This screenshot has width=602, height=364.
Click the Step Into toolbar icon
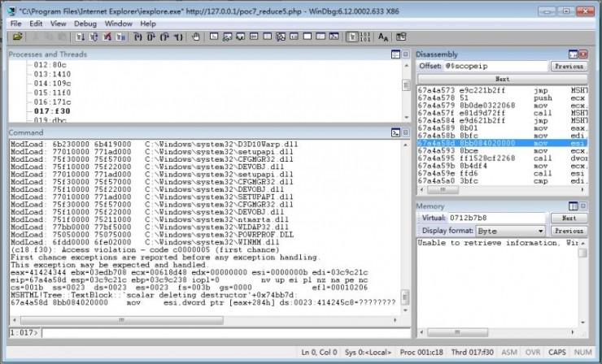pos(138,37)
